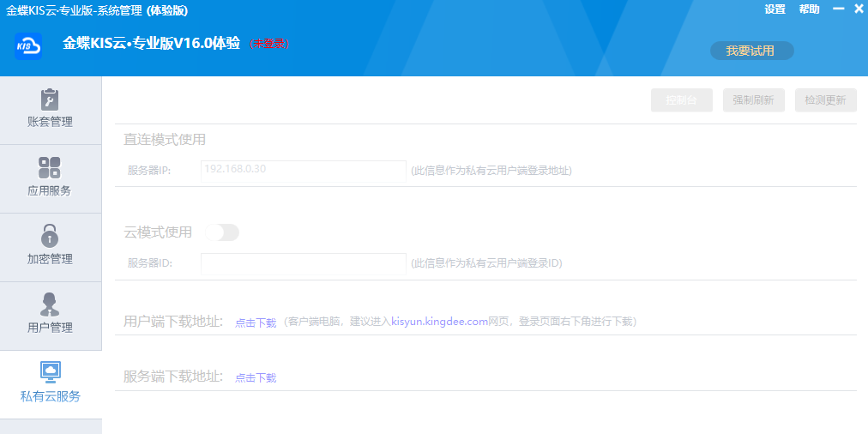Select the 应用服务 sidebar label
Screen dimensions: 868x434
[x=50, y=191]
